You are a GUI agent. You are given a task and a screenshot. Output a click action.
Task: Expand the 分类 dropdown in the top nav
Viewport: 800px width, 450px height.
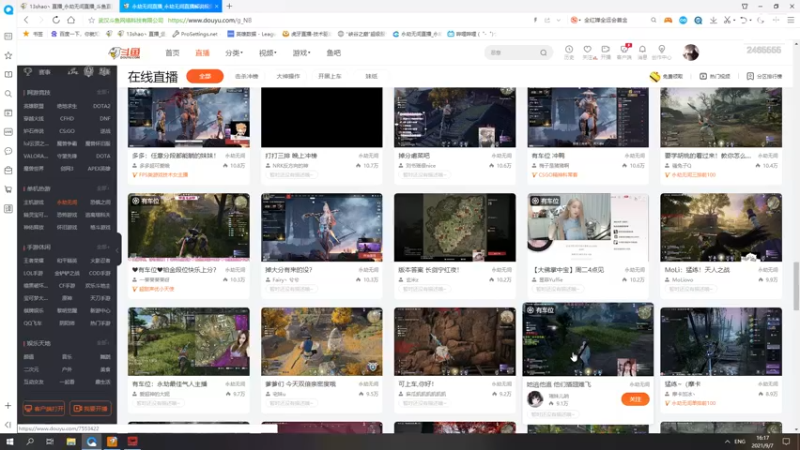tap(234, 53)
